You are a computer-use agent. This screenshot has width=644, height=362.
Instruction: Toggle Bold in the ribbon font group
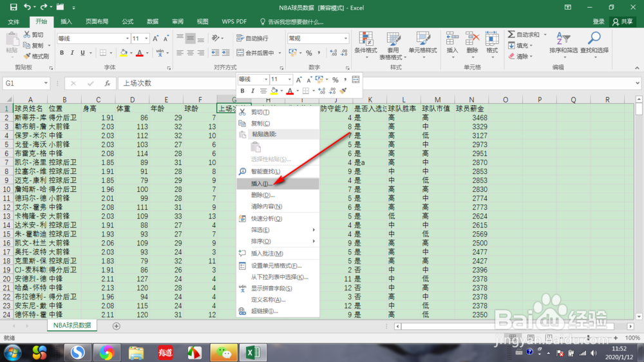(x=62, y=53)
